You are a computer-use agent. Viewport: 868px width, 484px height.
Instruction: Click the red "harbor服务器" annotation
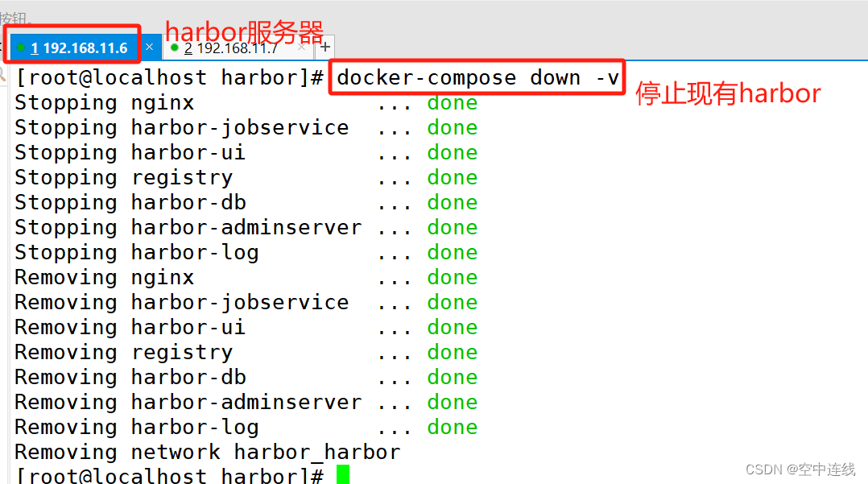(x=243, y=31)
